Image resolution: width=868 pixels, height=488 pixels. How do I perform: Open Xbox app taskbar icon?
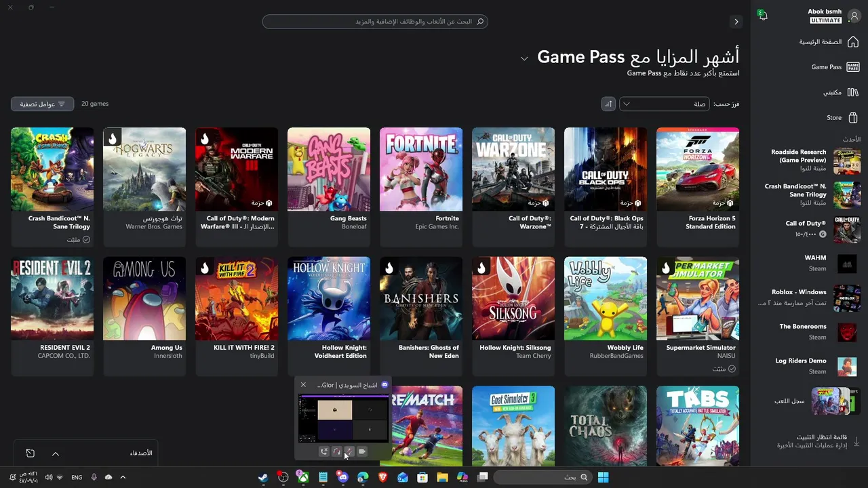(x=303, y=477)
